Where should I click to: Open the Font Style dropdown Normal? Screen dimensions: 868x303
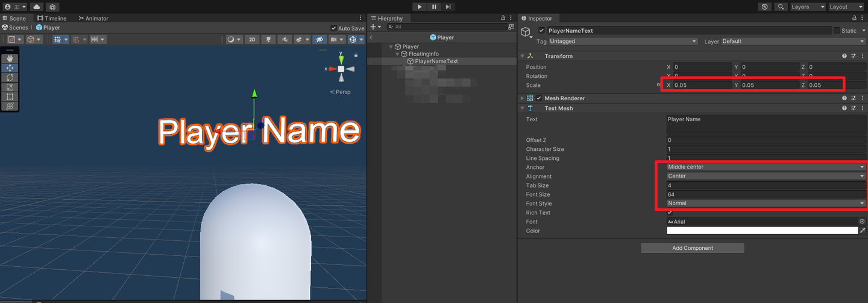(x=766, y=203)
